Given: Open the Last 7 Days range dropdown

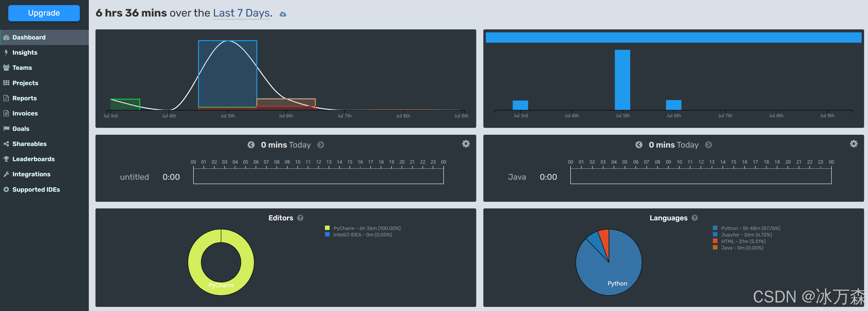Looking at the screenshot, I should [241, 13].
